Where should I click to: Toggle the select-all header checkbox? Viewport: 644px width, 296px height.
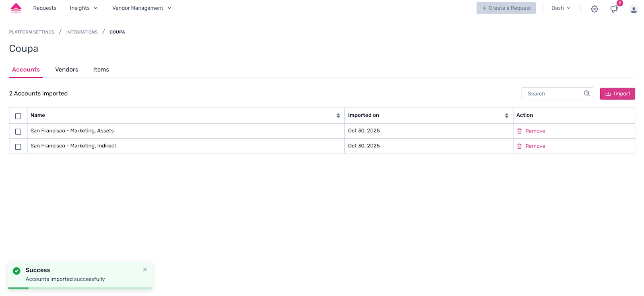click(18, 116)
